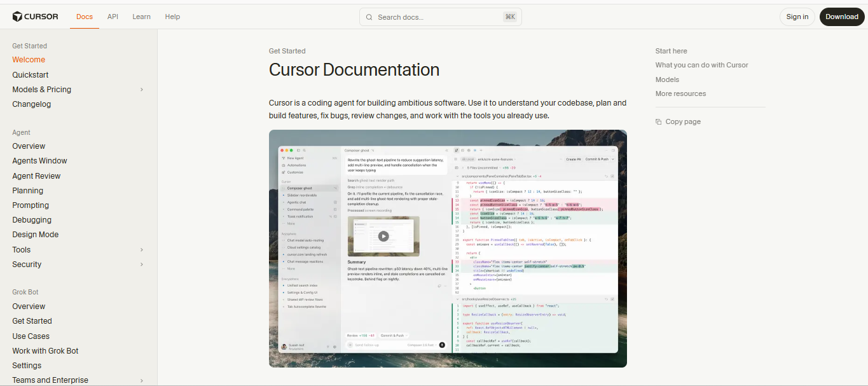The width and height of the screenshot is (868, 386).
Task: Expand the Tools section chevron
Action: pyautogui.click(x=142, y=250)
